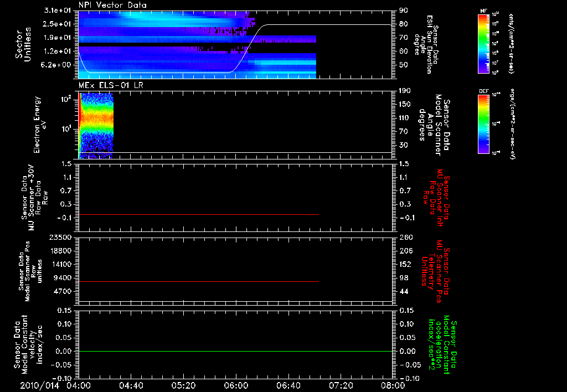Click the "9400" scanner position axis value
Viewport: 567px width, 392px height.
pos(62,278)
